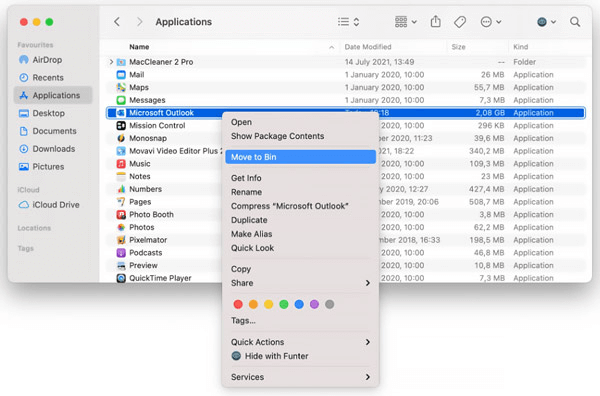The height and width of the screenshot is (396, 600).
Task: Sort by the Name column header
Action: pos(139,47)
